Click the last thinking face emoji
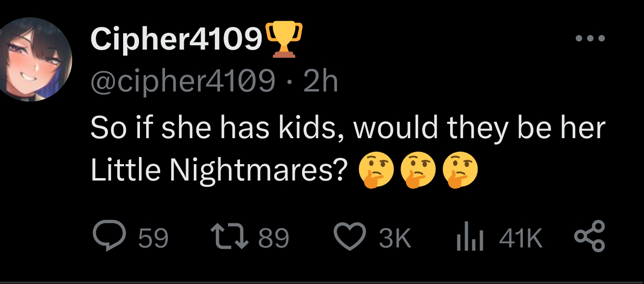The height and width of the screenshot is (284, 644). pyautogui.click(x=459, y=172)
